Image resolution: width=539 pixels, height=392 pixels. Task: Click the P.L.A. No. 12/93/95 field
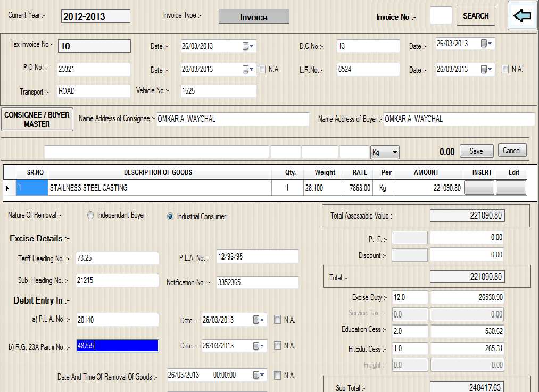(258, 257)
